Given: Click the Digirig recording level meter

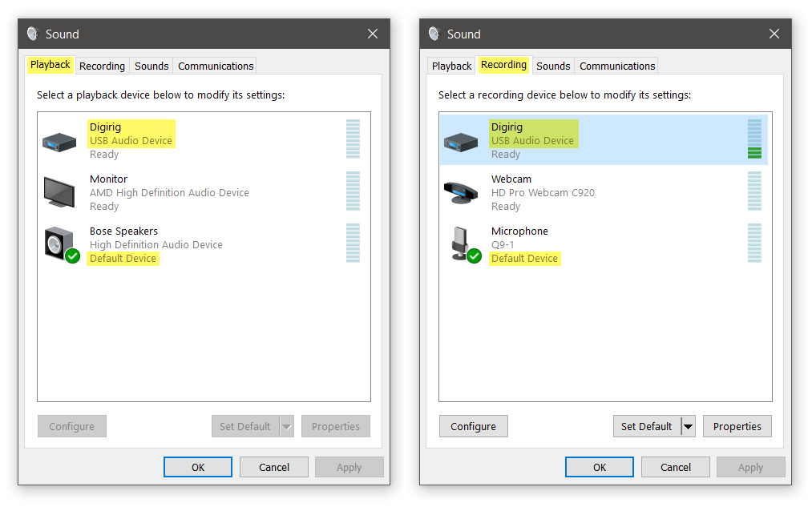Looking at the screenshot, I should click(754, 139).
